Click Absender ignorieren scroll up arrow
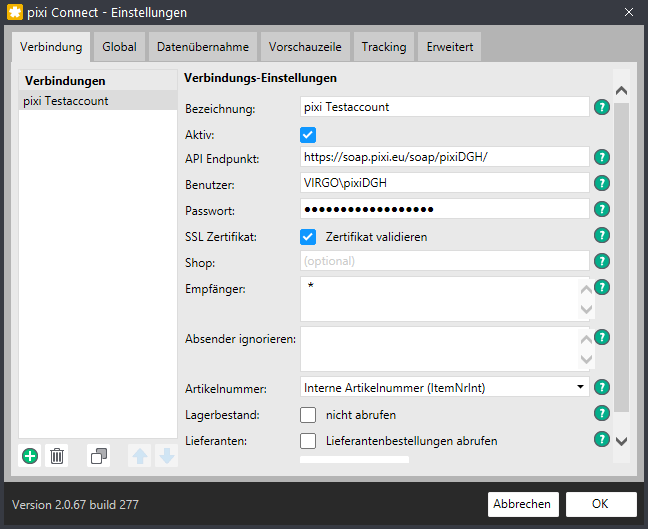 pos(586,340)
